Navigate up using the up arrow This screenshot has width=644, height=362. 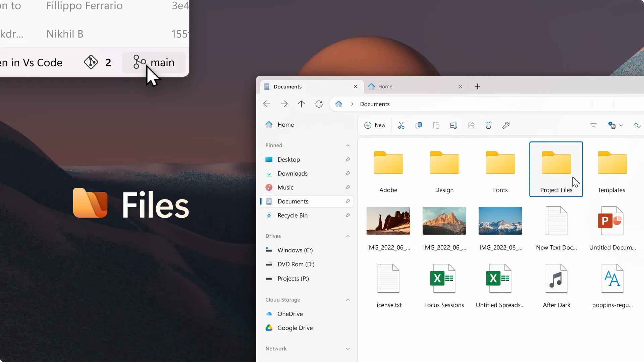click(301, 104)
